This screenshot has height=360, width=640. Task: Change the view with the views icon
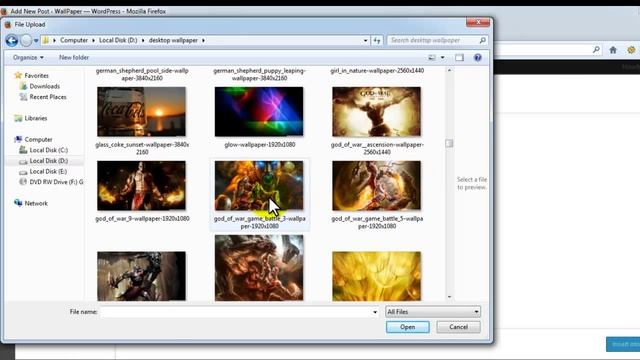432,58
